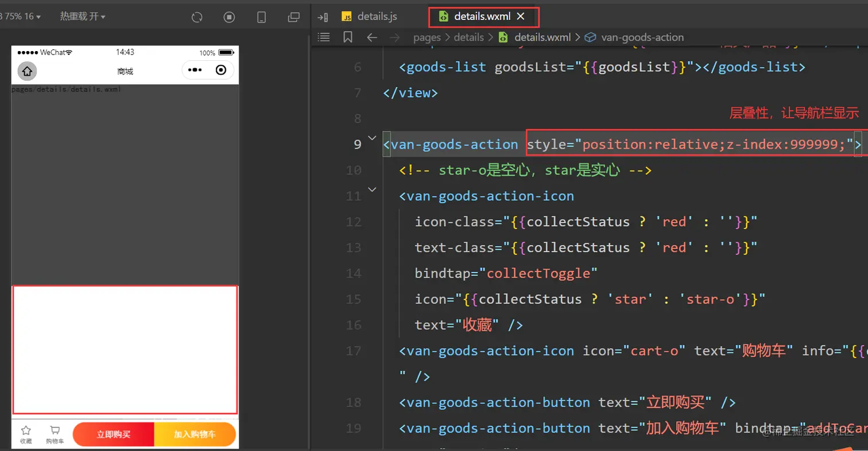Click the 加入购物车 text value on line 19
Image resolution: width=868 pixels, height=451 pixels.
683,428
